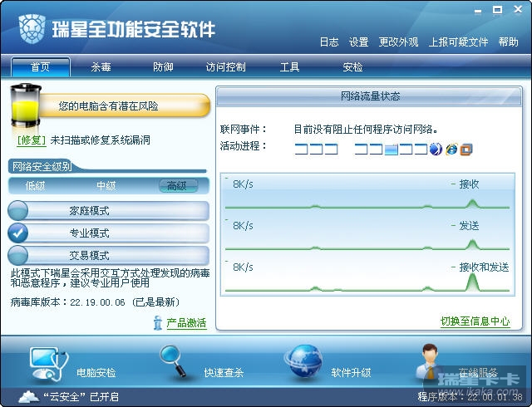
Task: Click the 接收和发送 combined traffic graph
Action: tap(367, 277)
